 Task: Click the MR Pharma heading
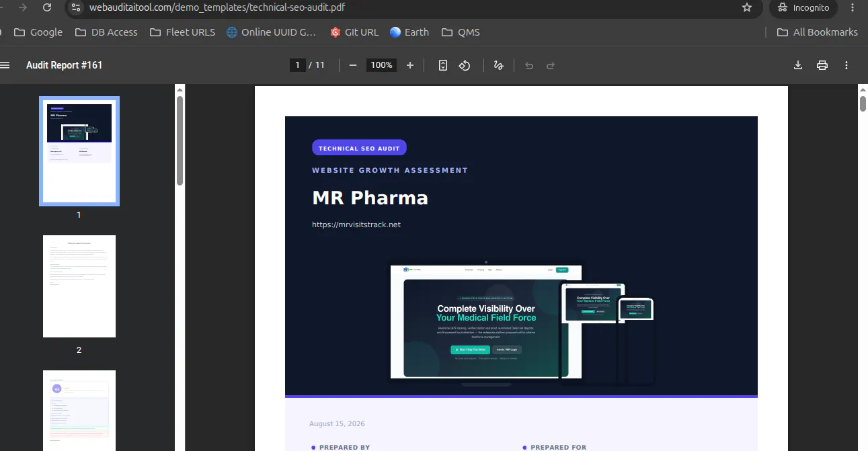tap(370, 198)
